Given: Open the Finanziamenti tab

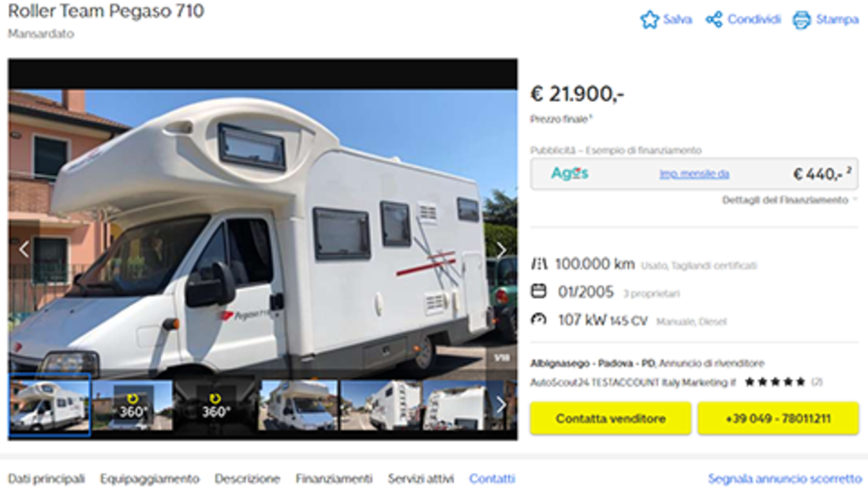Looking at the screenshot, I should tap(334, 479).
